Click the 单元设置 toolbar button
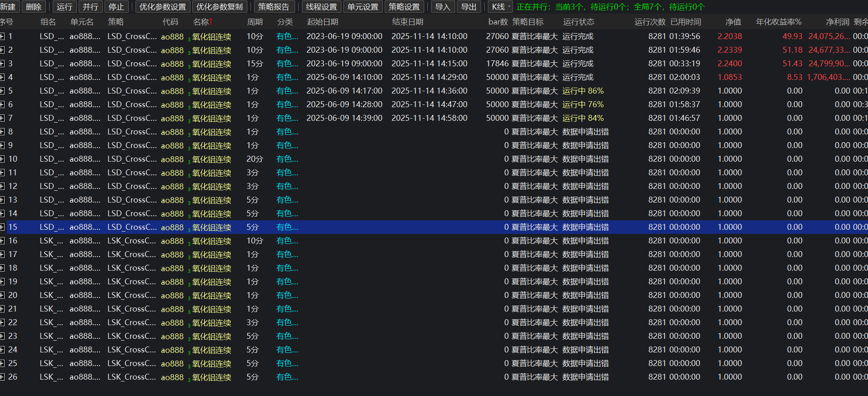 coord(363,7)
